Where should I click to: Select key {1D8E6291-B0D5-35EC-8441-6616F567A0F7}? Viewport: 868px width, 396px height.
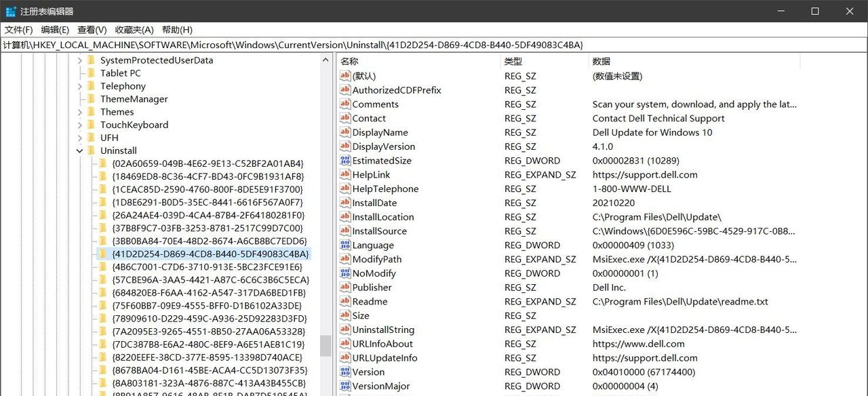(208, 202)
